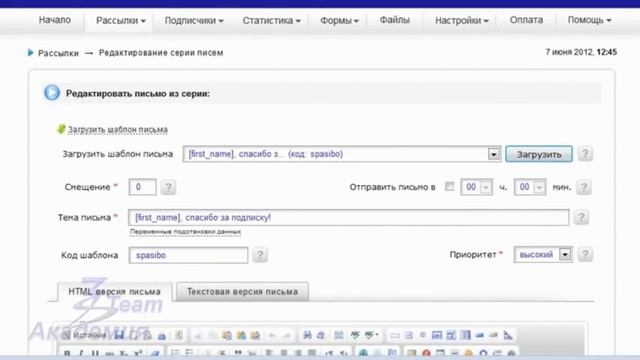
Task: Open Оплата in navigation bar
Action: [x=526, y=20]
